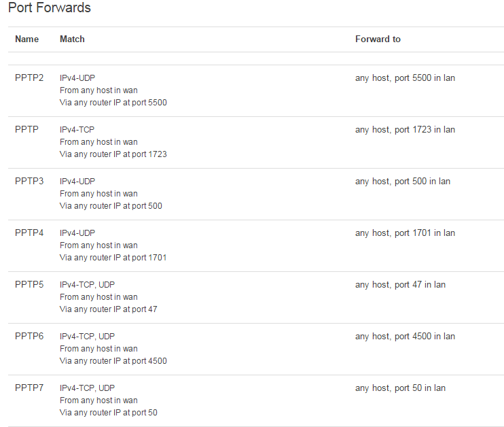
Task: Select the PPTP2 rule name
Action: click(29, 78)
